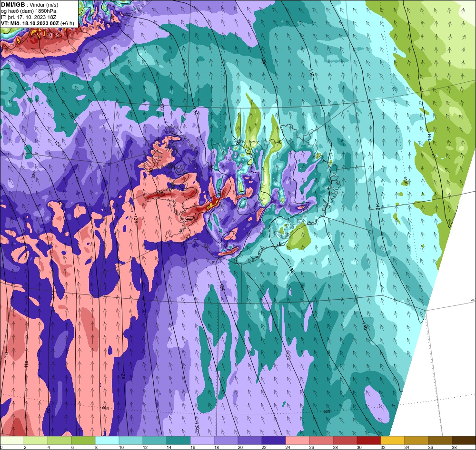Select the 18–20 m/s legend swatch

pyautogui.click(x=226, y=440)
